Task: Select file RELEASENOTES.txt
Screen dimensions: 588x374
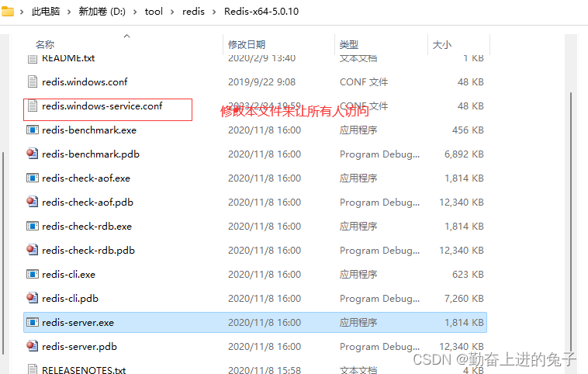Action: (x=84, y=369)
